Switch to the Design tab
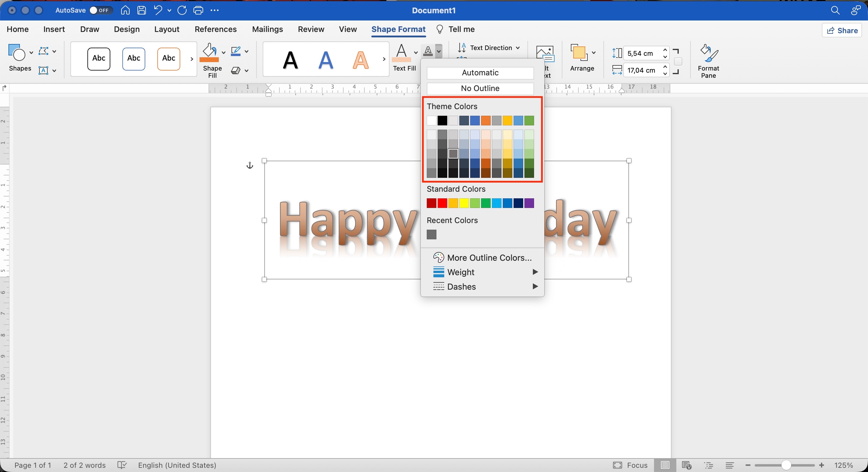The width and height of the screenshot is (868, 472). tap(127, 29)
